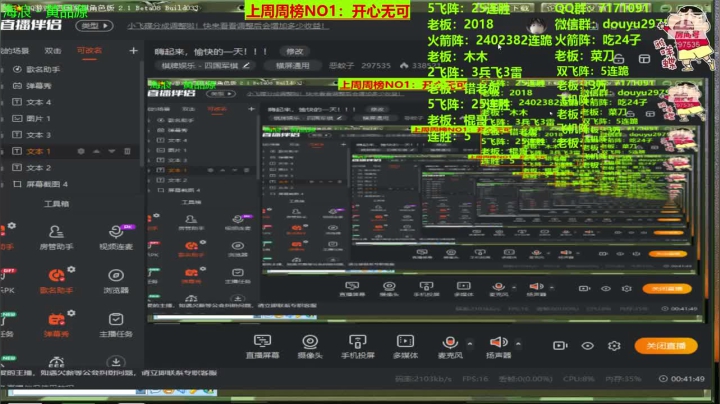
Task: Click the 横屏通用 button
Action: [292, 66]
